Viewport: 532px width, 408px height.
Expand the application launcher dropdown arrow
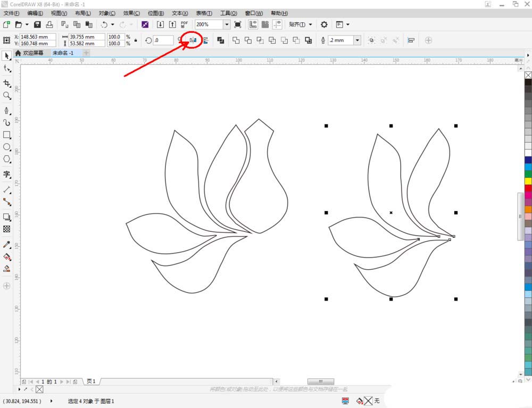348,24
